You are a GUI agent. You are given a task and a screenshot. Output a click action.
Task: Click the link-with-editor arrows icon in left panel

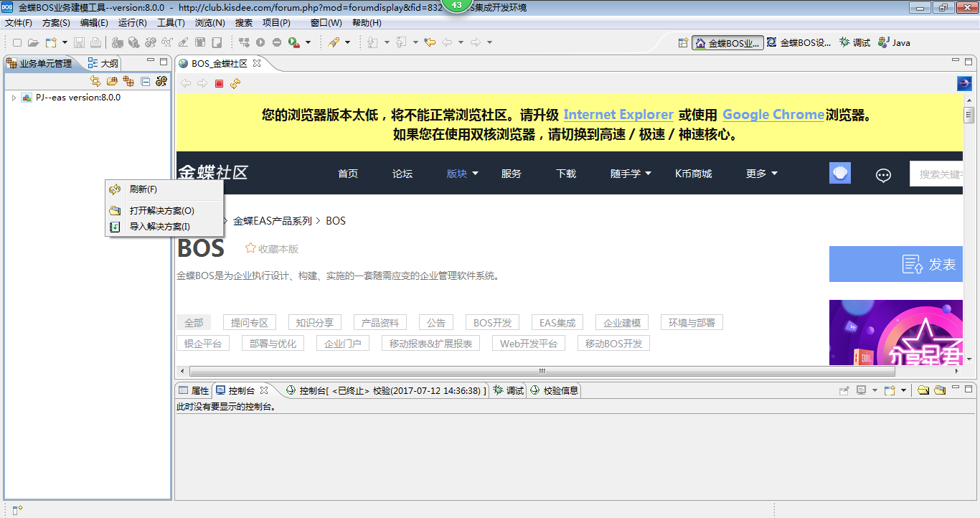coord(95,81)
